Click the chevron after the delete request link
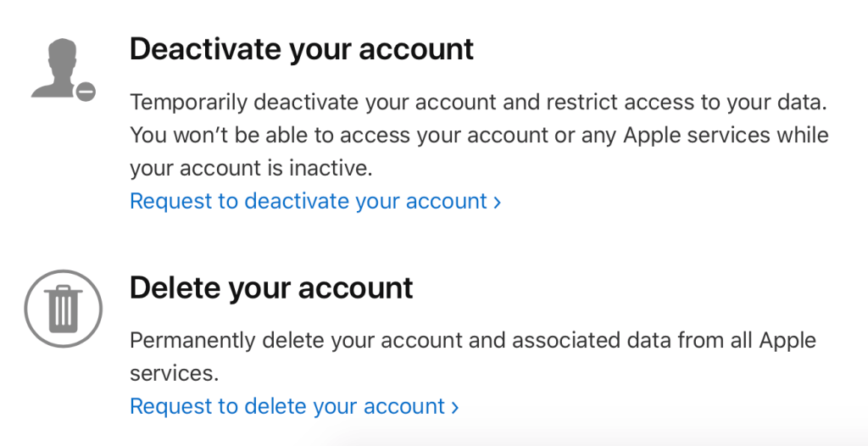Image resolution: width=868 pixels, height=446 pixels. (x=455, y=407)
